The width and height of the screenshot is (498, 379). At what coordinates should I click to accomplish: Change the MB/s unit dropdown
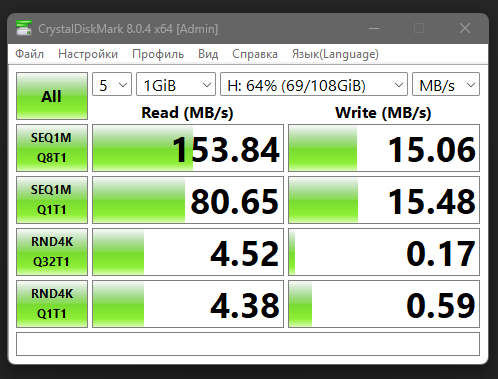tap(446, 84)
